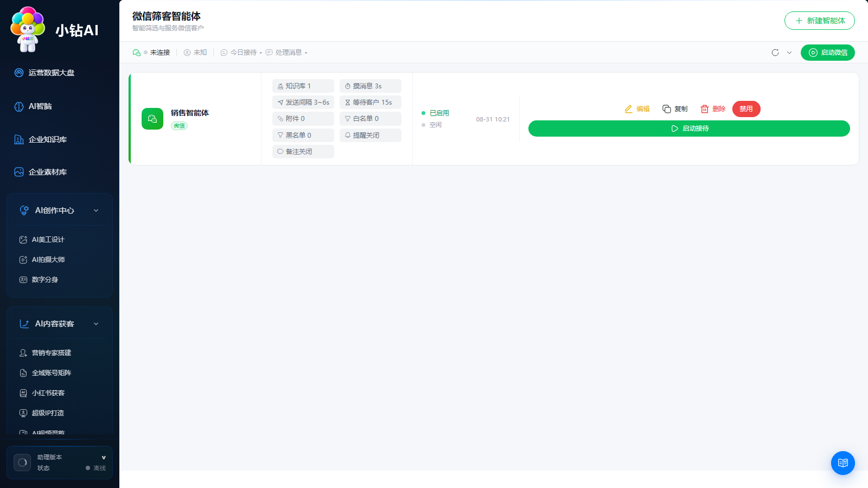Click the 未知 account icon
The width and height of the screenshot is (868, 488).
tap(187, 53)
